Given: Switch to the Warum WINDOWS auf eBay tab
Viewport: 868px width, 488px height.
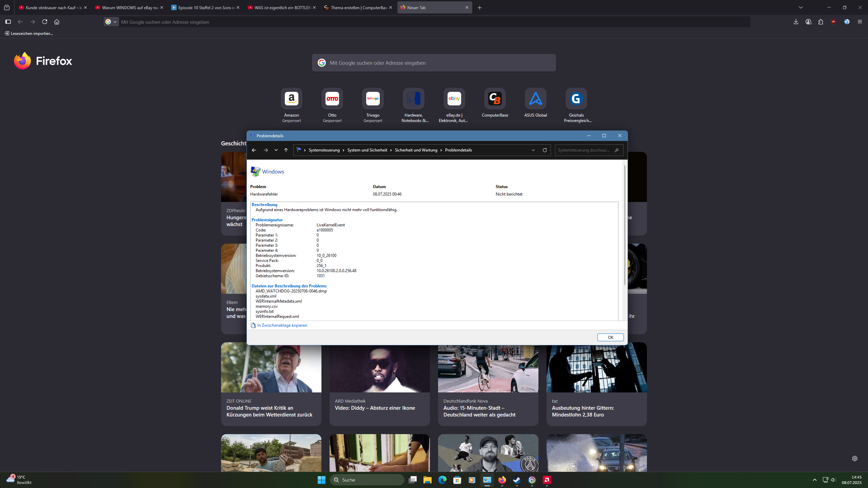Looking at the screenshot, I should [127, 7].
